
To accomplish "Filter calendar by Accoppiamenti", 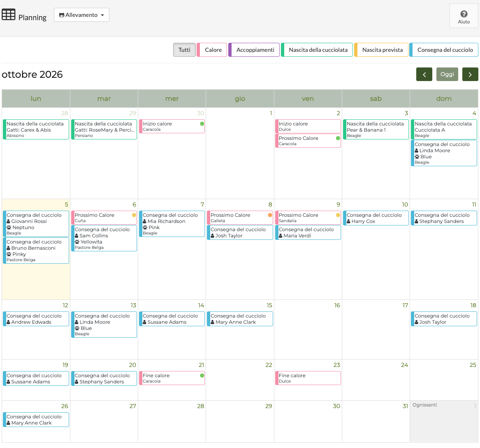I will (x=254, y=50).
